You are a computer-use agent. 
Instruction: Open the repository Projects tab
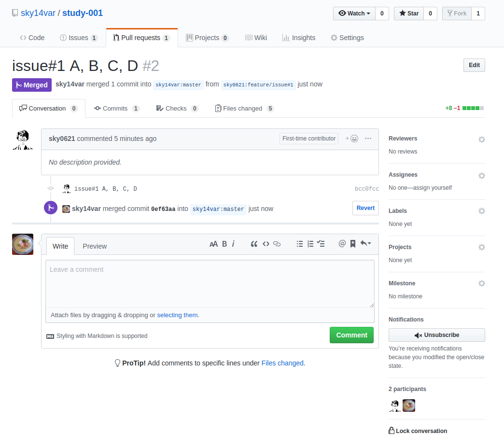207,38
